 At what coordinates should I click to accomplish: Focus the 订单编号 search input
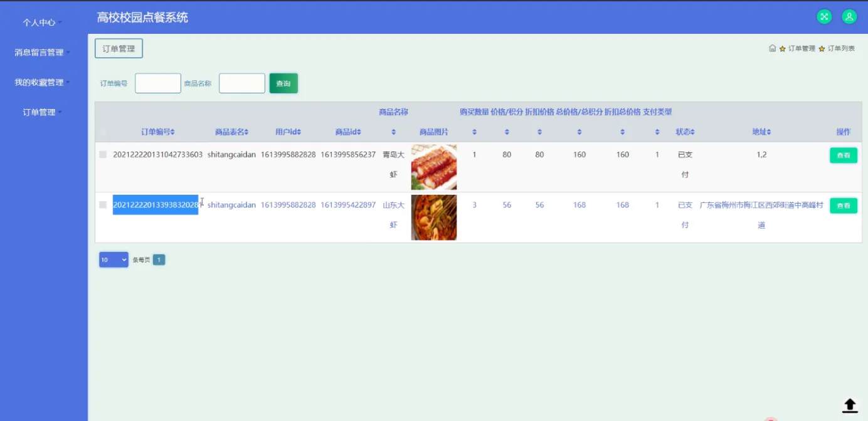(158, 83)
